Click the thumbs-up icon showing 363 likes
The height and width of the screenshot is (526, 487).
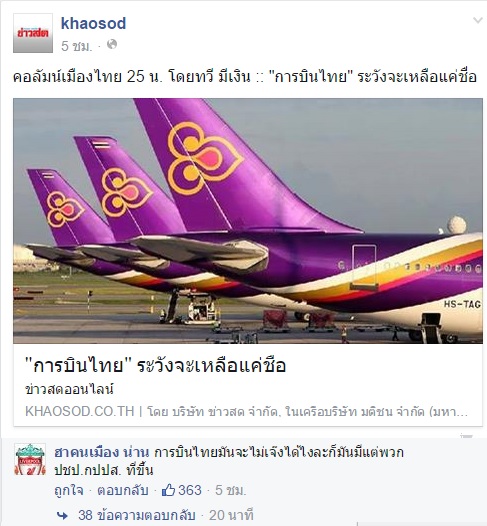coord(168,490)
